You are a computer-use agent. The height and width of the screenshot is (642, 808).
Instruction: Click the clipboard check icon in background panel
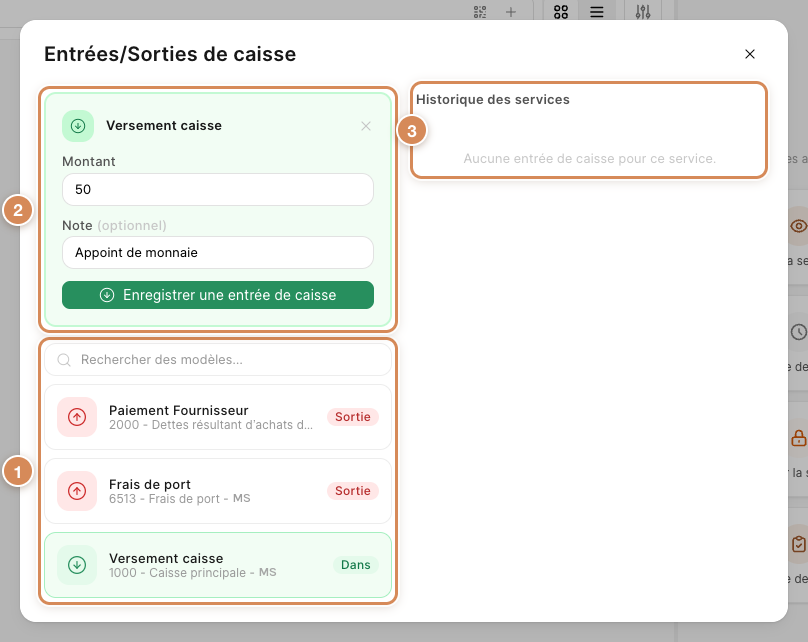799,544
